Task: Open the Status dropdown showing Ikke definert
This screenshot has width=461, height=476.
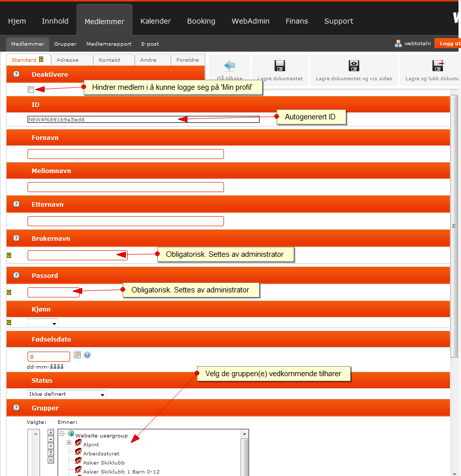Action: point(67,394)
